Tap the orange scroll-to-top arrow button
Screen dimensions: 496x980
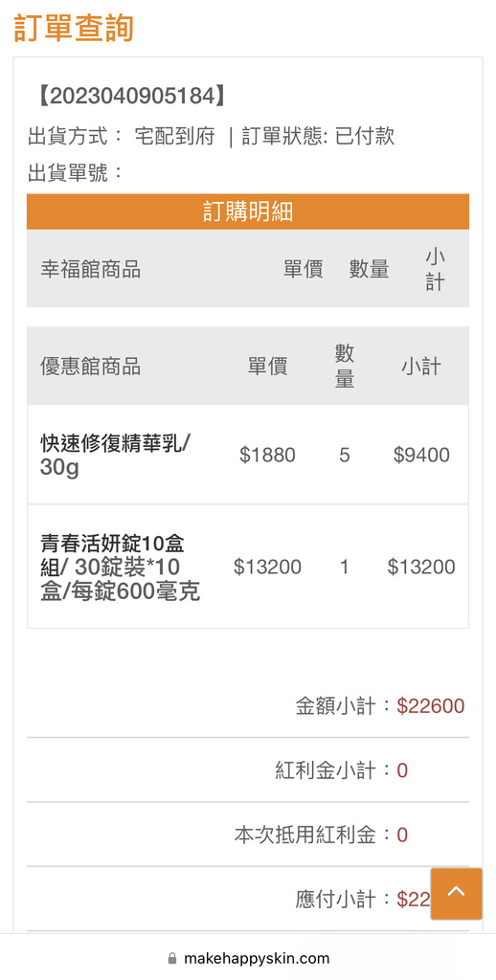456,893
